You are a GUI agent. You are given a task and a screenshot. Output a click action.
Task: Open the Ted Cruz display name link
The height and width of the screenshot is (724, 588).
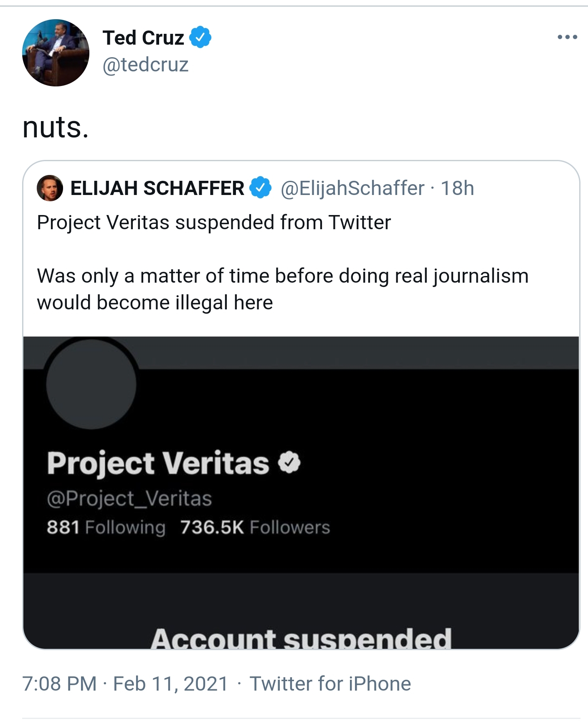[143, 38]
